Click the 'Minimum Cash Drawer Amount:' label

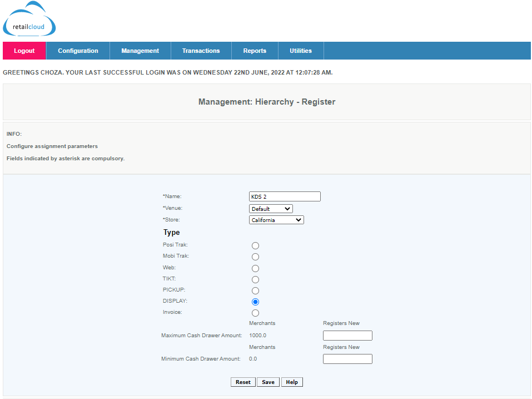[201, 359]
